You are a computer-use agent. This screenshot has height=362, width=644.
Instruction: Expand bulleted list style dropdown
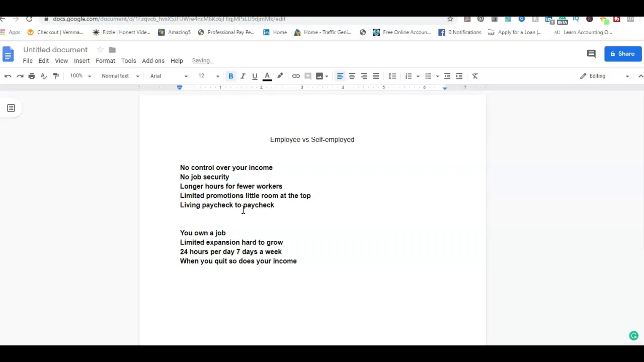point(437,76)
